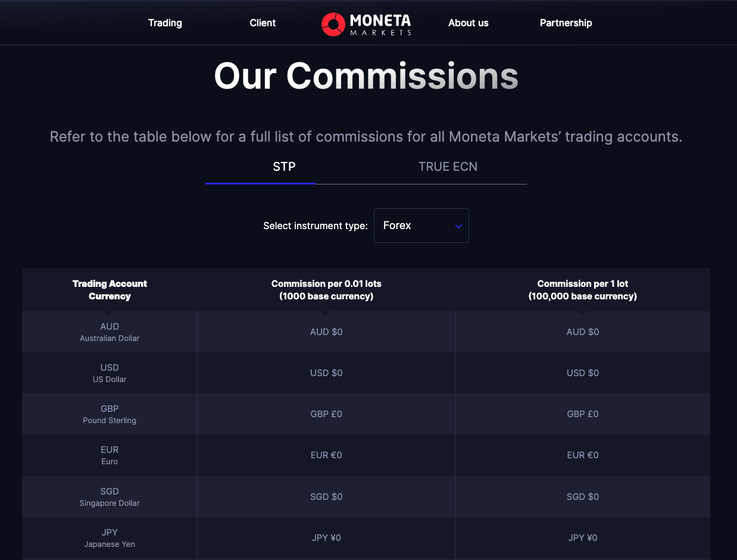Click AUD $0 in the 0.01 lots column
Screen dimensions: 737x560
pyautogui.click(x=326, y=332)
